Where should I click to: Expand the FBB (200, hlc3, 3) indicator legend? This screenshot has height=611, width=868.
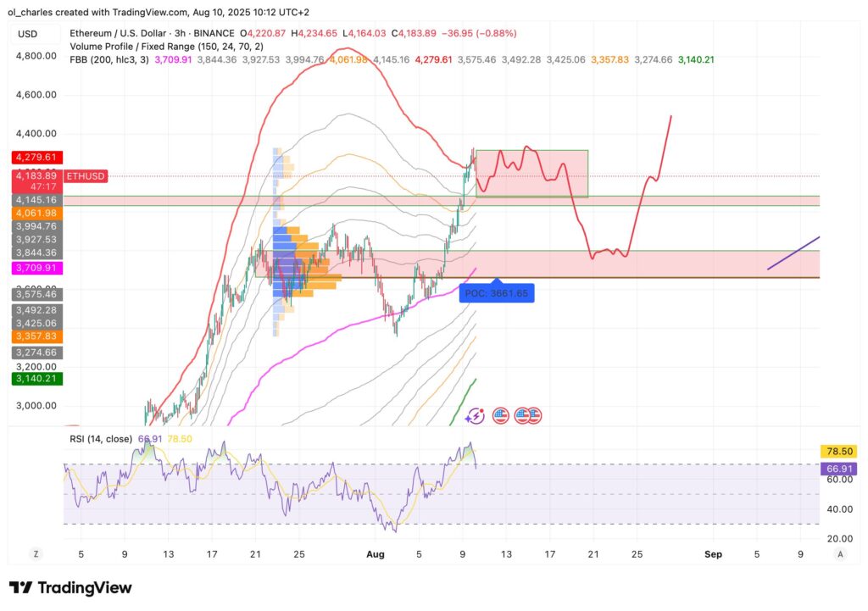tap(110, 60)
